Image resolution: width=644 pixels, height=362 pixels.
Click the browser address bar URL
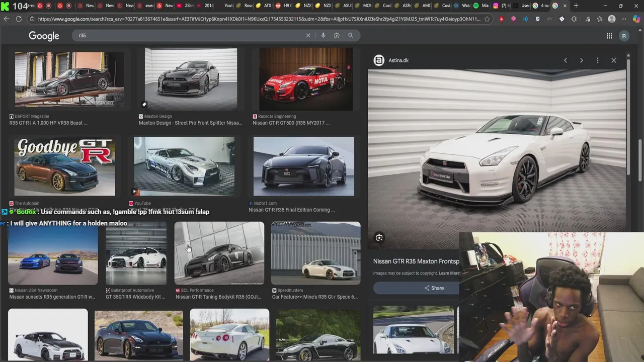(259, 19)
